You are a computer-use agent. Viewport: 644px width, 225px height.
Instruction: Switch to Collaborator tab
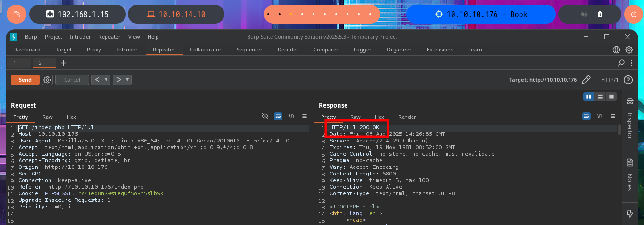click(206, 50)
